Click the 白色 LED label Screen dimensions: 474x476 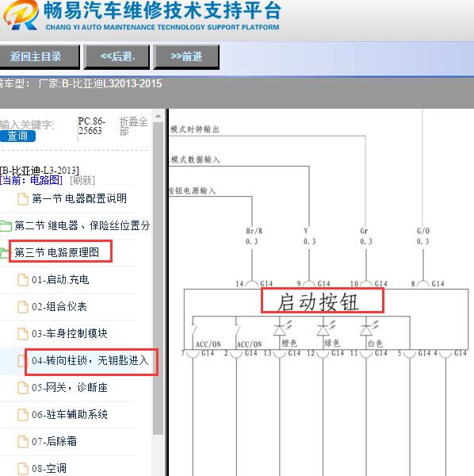[x=375, y=344]
